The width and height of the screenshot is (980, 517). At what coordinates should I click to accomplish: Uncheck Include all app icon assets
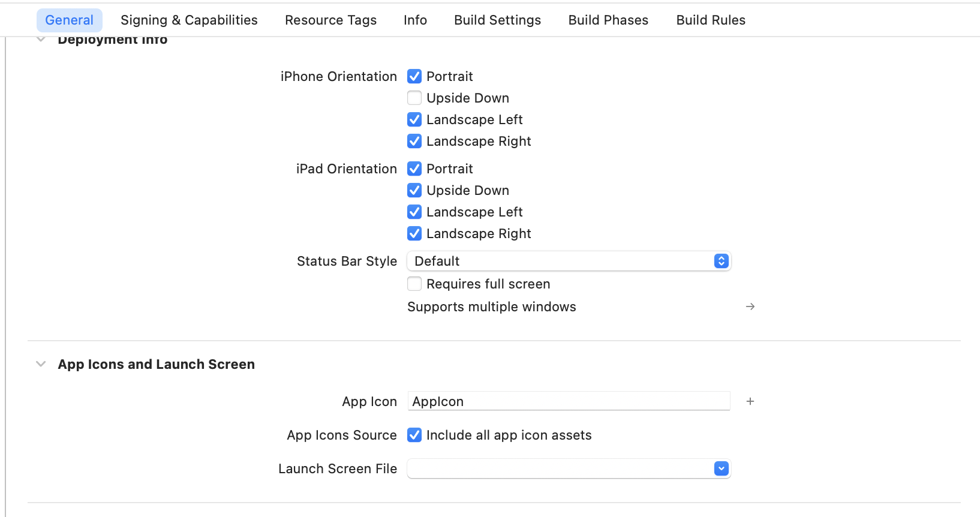pyautogui.click(x=414, y=435)
